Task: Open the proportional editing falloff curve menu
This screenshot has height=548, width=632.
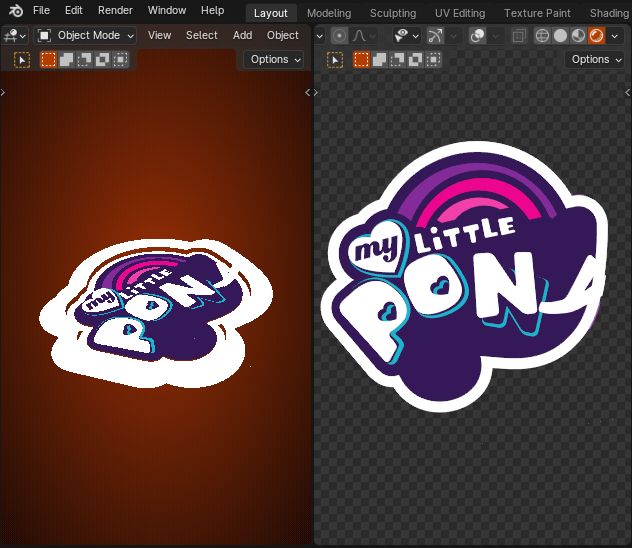Action: [364, 36]
